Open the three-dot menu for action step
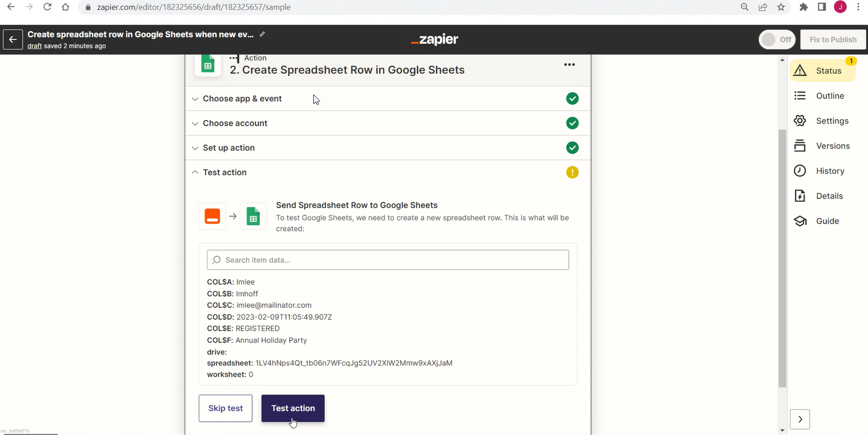Screen dimensions: 868x435 coord(569,64)
